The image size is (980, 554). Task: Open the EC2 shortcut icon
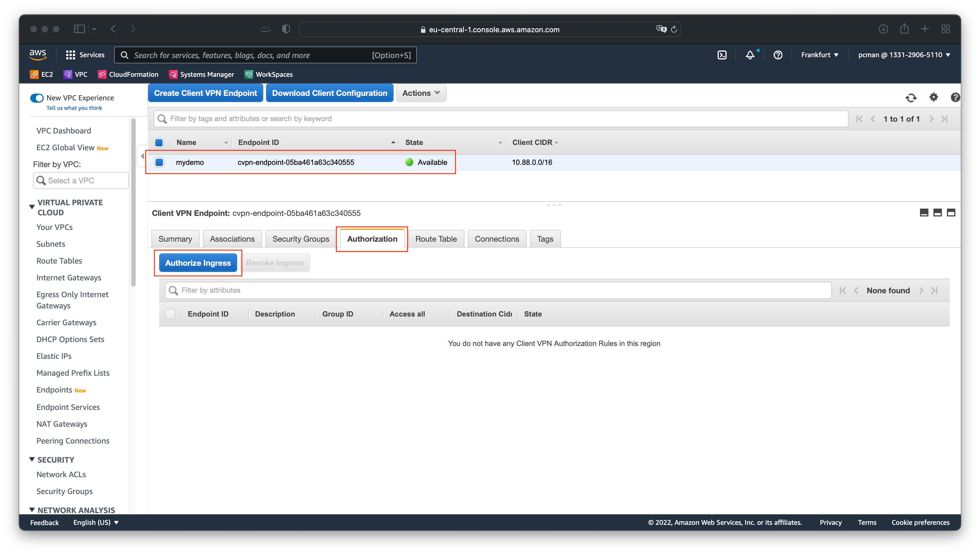(34, 74)
